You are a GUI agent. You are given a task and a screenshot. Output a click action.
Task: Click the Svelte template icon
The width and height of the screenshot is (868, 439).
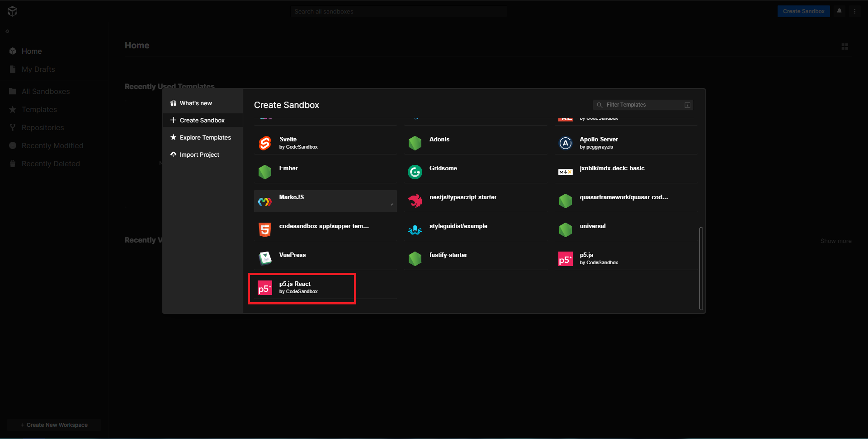[265, 143]
